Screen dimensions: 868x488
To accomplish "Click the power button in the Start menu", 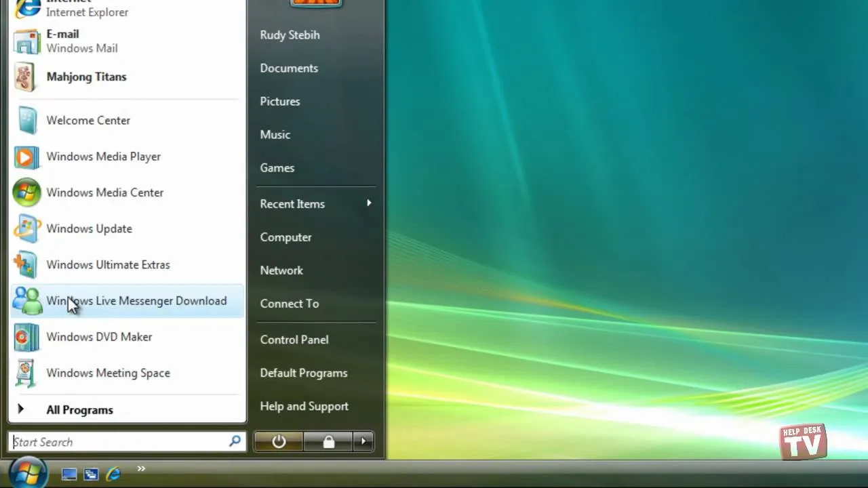I will pyautogui.click(x=279, y=442).
